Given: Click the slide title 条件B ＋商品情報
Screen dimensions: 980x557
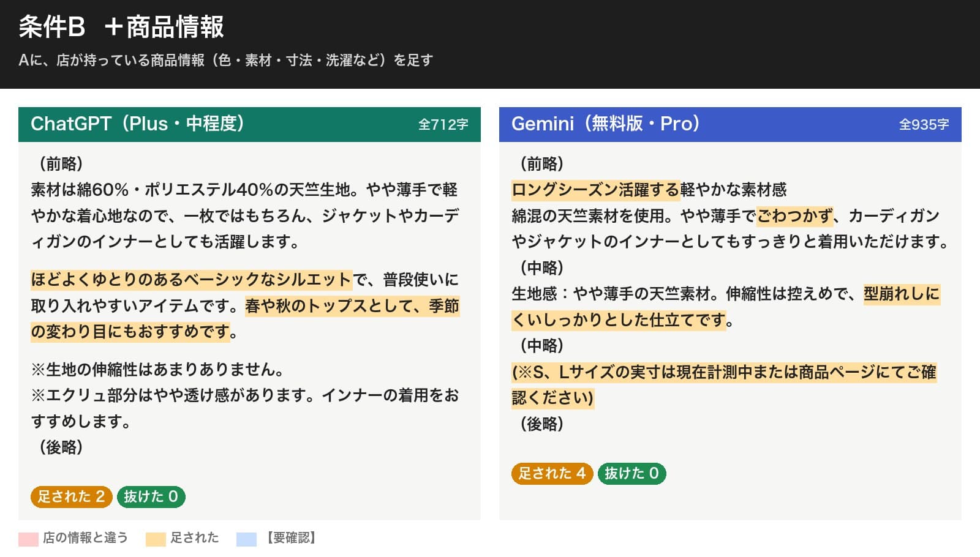Looking at the screenshot, I should (121, 27).
